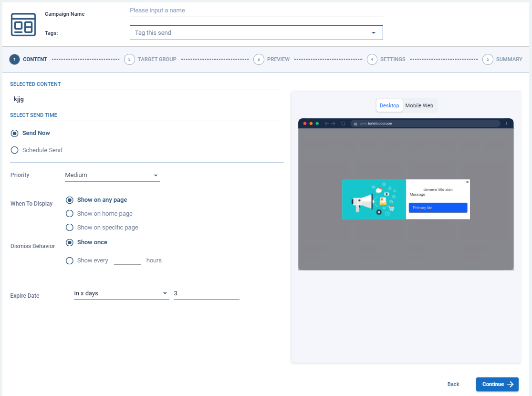Select Show on specific page radio
Screen dimensions: 532x396
pos(70,228)
